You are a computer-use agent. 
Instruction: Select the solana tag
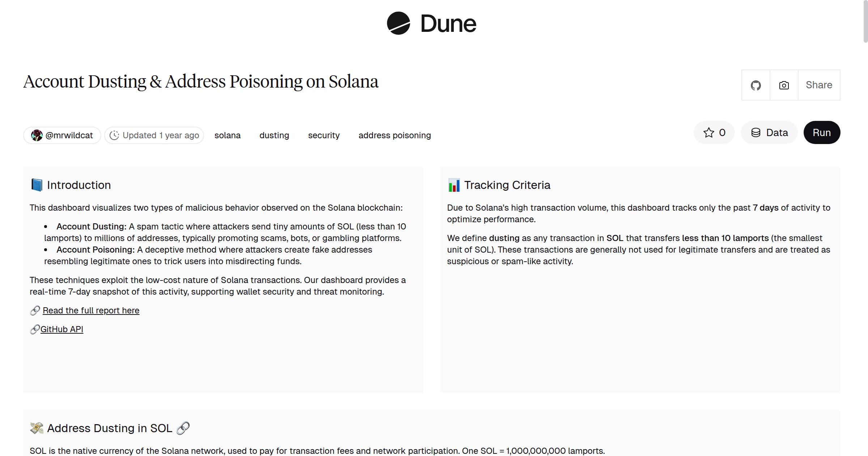[227, 135]
